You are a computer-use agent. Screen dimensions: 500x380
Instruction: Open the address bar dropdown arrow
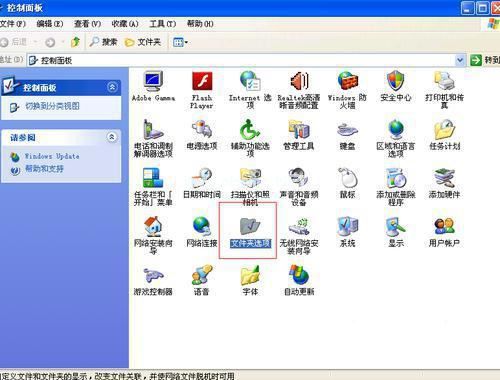pyautogui.click(x=460, y=60)
